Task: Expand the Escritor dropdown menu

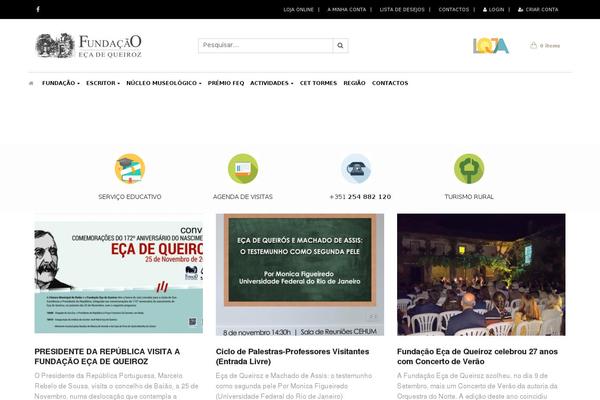Action: coord(103,83)
